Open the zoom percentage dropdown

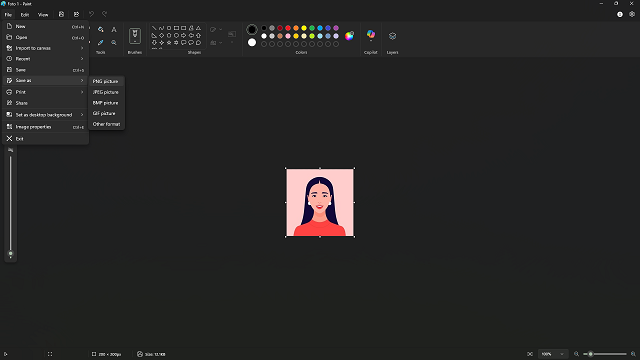click(x=552, y=354)
